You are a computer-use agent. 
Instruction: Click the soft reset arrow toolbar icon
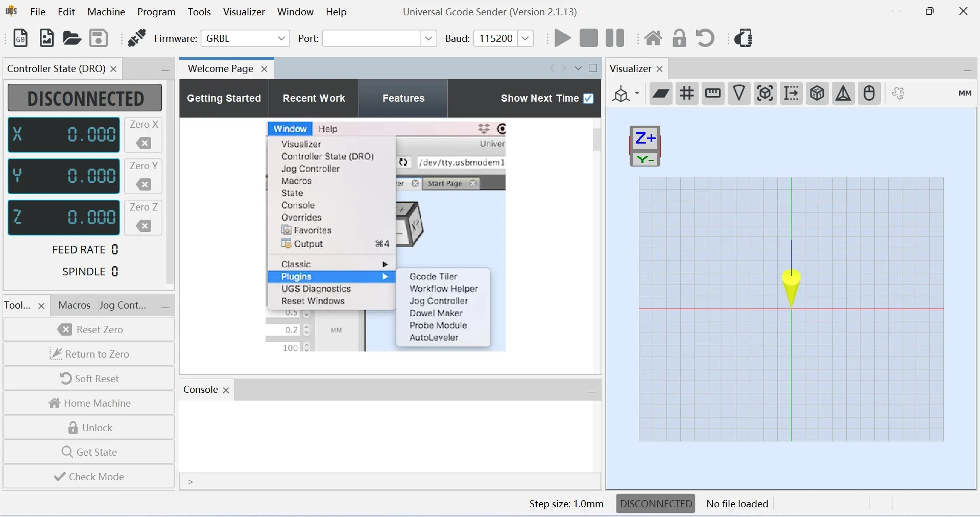pyautogui.click(x=705, y=38)
